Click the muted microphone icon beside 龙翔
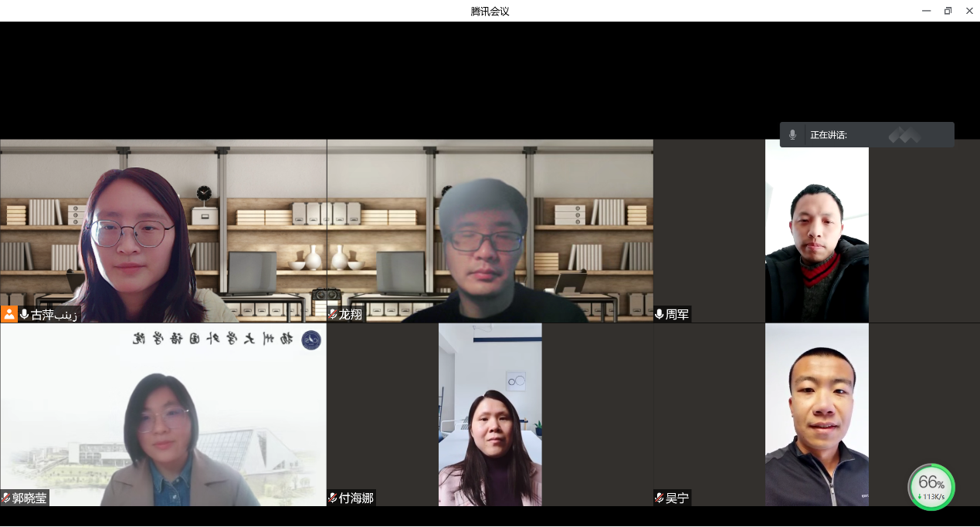Viewport: 980px width, 527px height. pos(333,315)
